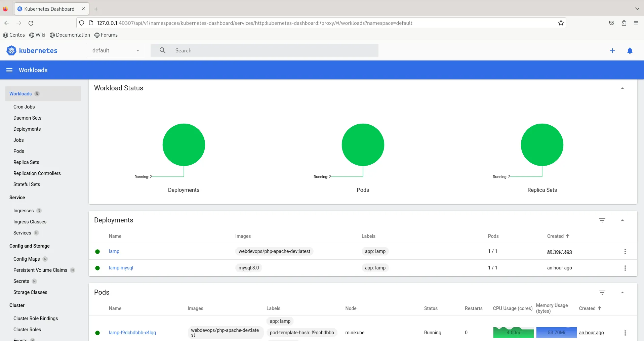Bookmark this page with star icon
Screen dimensions: 644x341
pos(561,23)
